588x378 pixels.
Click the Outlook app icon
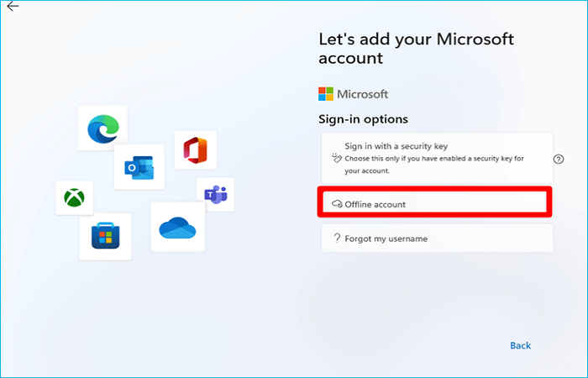coord(139,166)
